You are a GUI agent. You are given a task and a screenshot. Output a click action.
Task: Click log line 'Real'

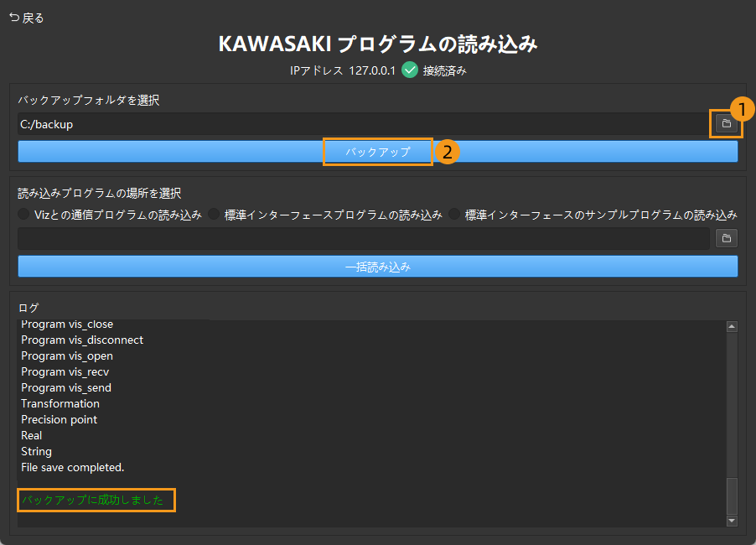pos(31,435)
